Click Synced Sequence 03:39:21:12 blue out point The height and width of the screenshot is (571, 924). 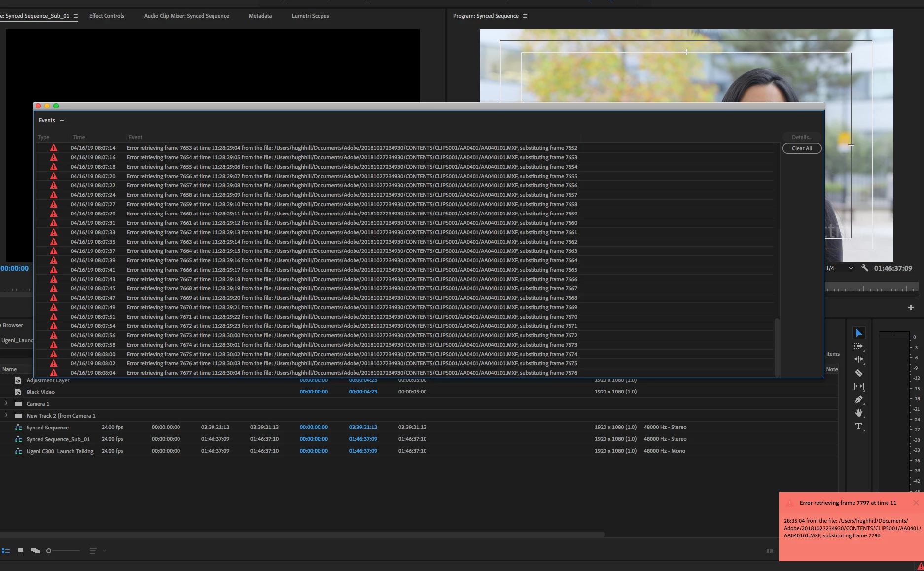coord(363,427)
